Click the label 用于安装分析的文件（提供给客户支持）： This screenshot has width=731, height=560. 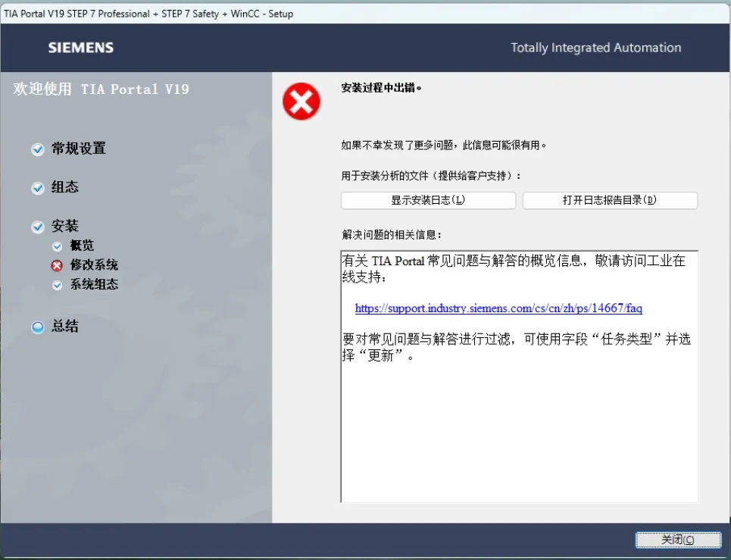(431, 176)
